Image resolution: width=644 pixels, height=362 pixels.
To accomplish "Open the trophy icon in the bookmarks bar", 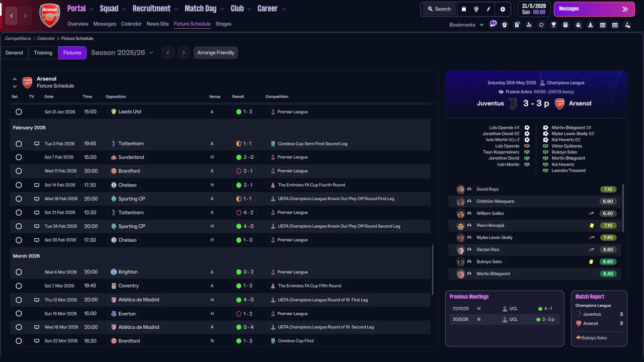I will (553, 25).
